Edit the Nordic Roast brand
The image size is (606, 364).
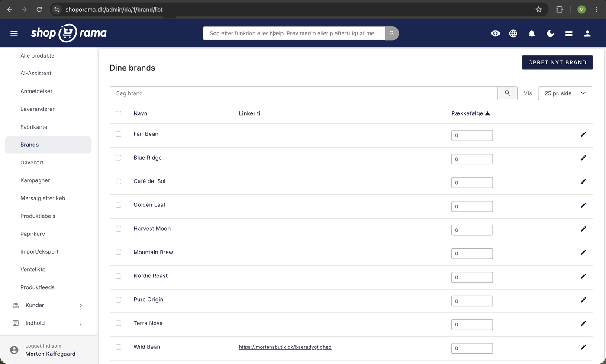583,276
